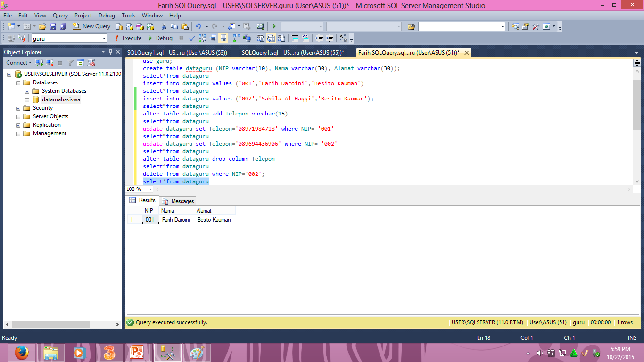The height and width of the screenshot is (362, 644).
Task: Click the Analysis Services MDX Query icon
Action: 130,26
